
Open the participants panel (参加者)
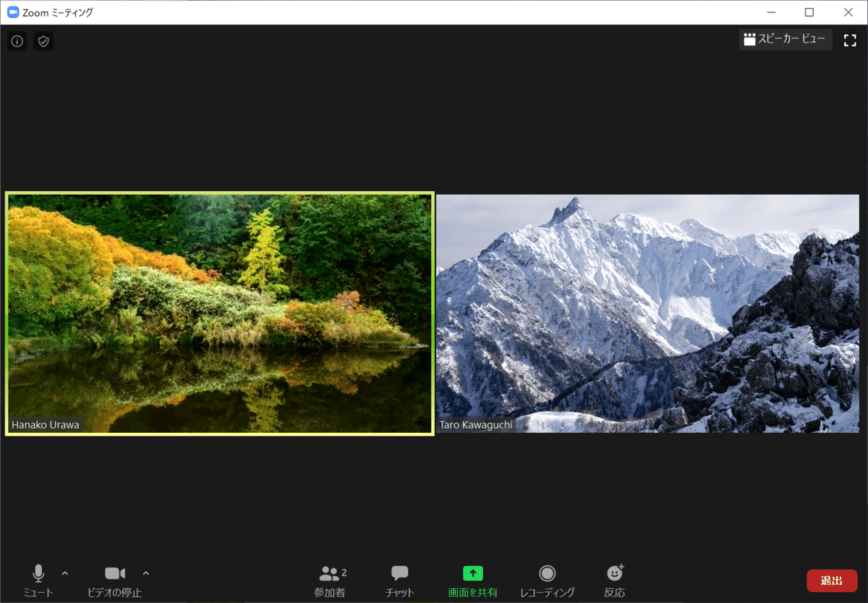(331, 581)
